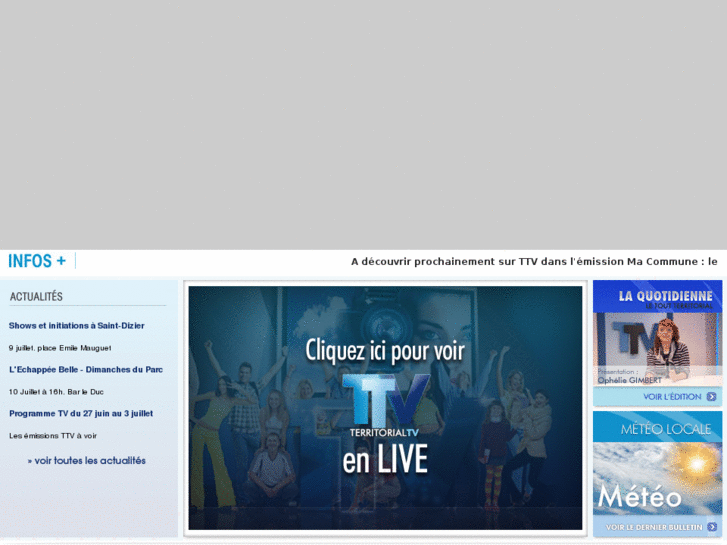Screen dimensions: 727x545
Task: Click the arrow icon beside Voir le dernier bulletin
Action: pos(712,527)
